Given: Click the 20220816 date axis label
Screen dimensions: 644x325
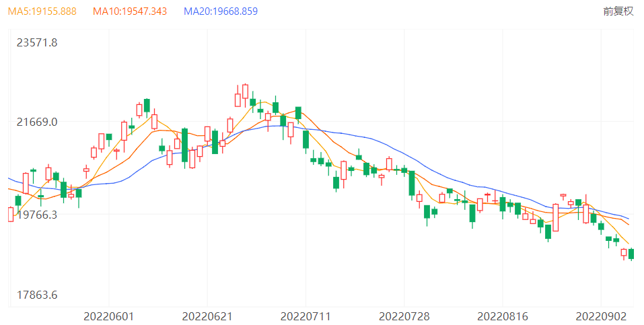Looking at the screenshot, I should tap(502, 316).
